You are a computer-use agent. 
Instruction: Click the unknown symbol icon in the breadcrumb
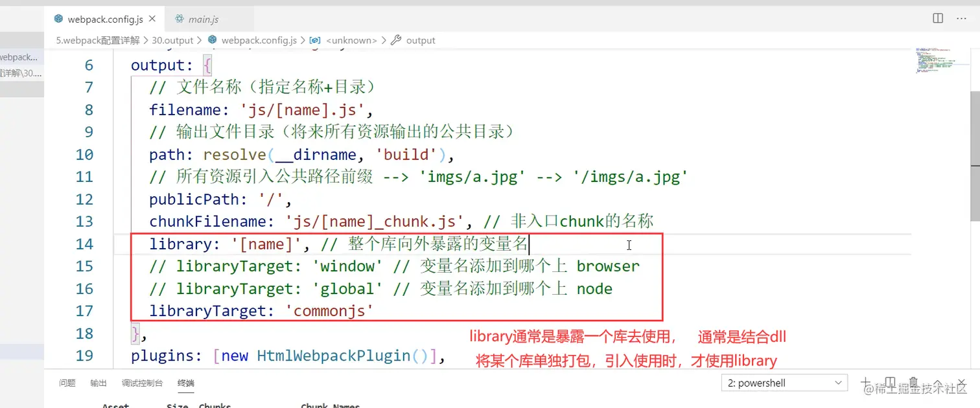click(315, 40)
